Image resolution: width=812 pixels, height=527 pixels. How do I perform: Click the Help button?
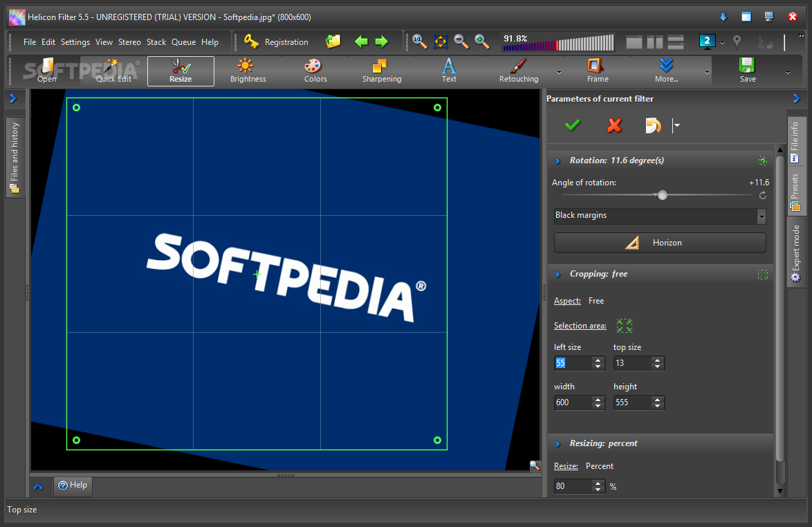pyautogui.click(x=73, y=486)
